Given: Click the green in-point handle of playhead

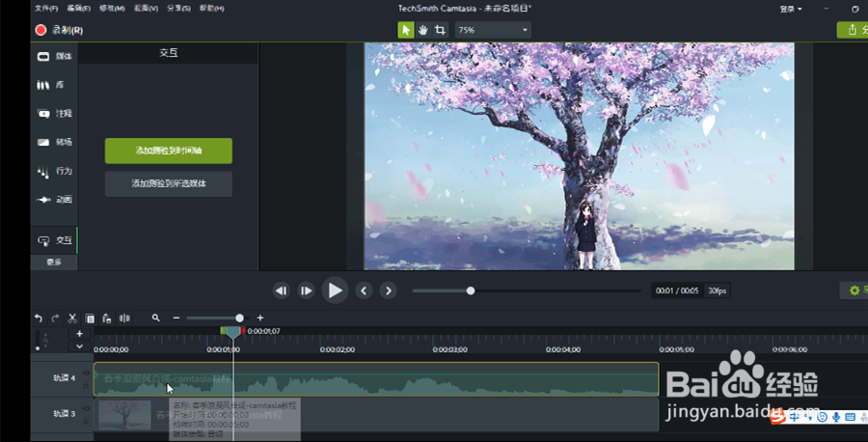Looking at the screenshot, I should 223,331.
